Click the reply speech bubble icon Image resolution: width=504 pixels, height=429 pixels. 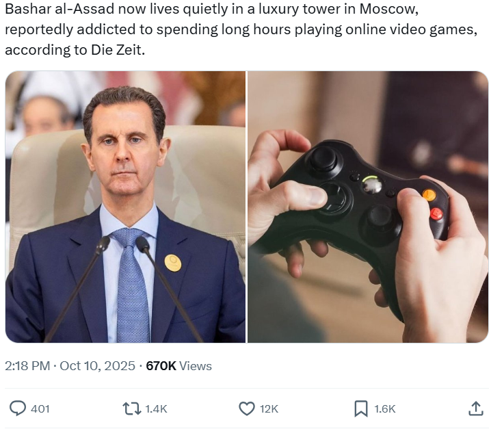tap(18, 408)
